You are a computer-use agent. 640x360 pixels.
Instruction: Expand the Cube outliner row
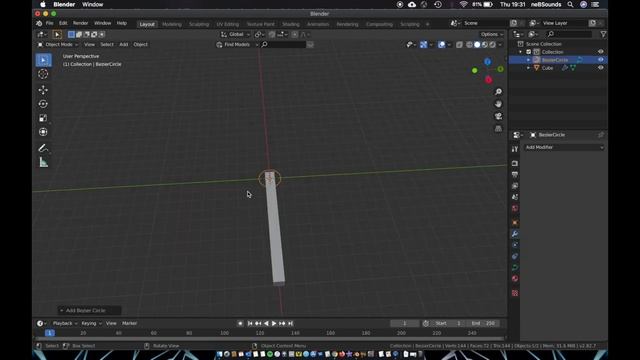(x=529, y=68)
